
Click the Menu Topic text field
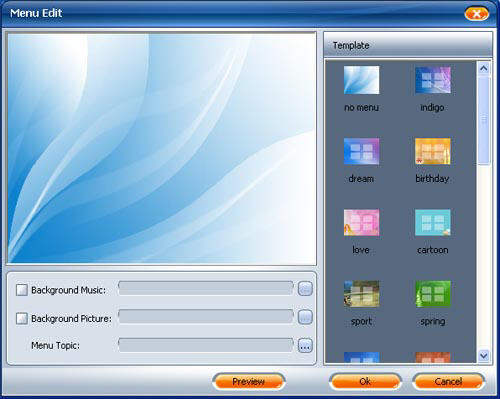[x=206, y=345]
